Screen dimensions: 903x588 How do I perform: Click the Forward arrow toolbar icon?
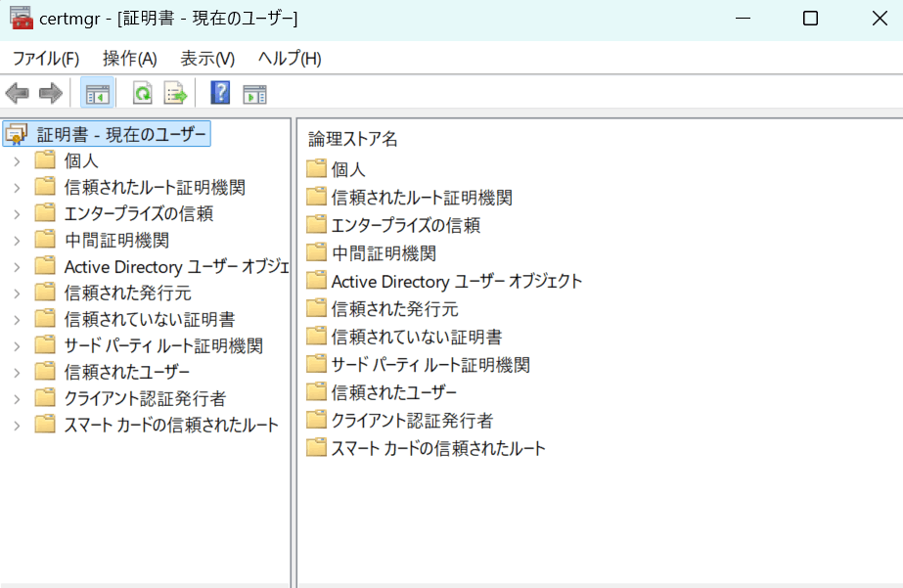pyautogui.click(x=51, y=93)
